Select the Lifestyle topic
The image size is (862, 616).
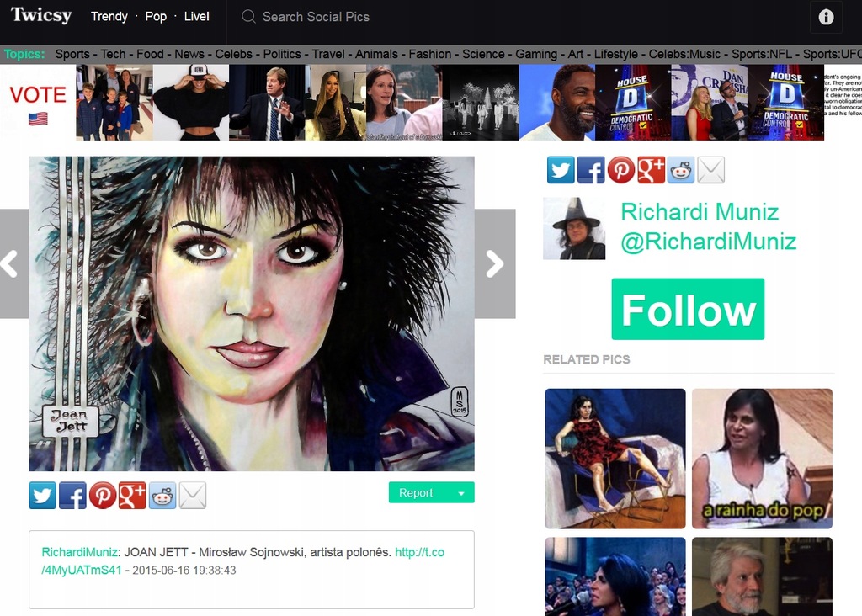[x=615, y=54]
